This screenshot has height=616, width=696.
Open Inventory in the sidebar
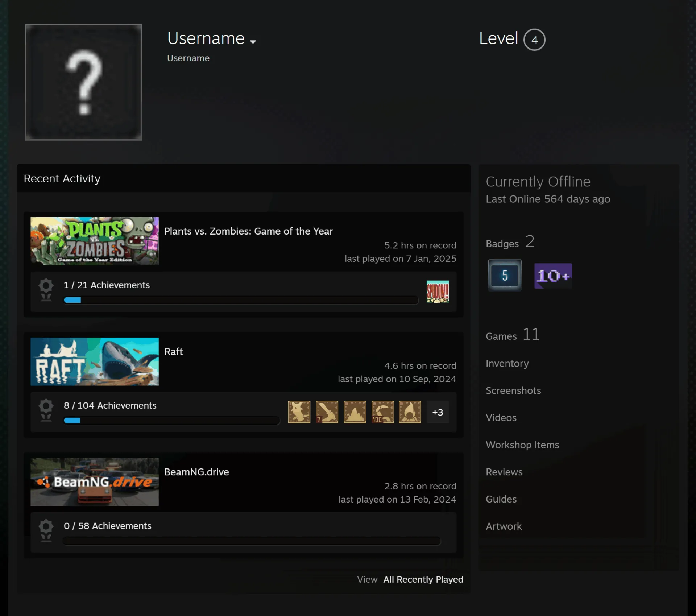(x=507, y=363)
